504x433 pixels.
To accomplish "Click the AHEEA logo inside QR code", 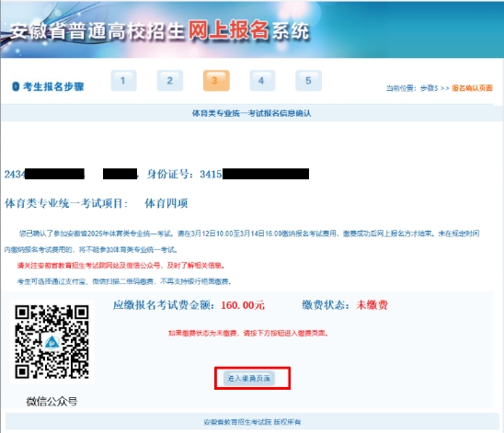I will 52,342.
